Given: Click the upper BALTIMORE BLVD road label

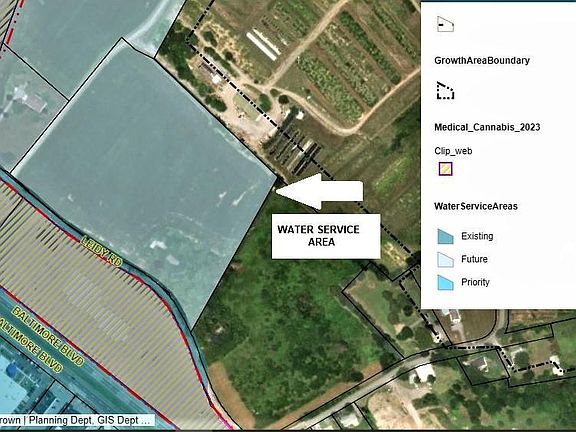Looking at the screenshot, I should pyautogui.click(x=47, y=336).
